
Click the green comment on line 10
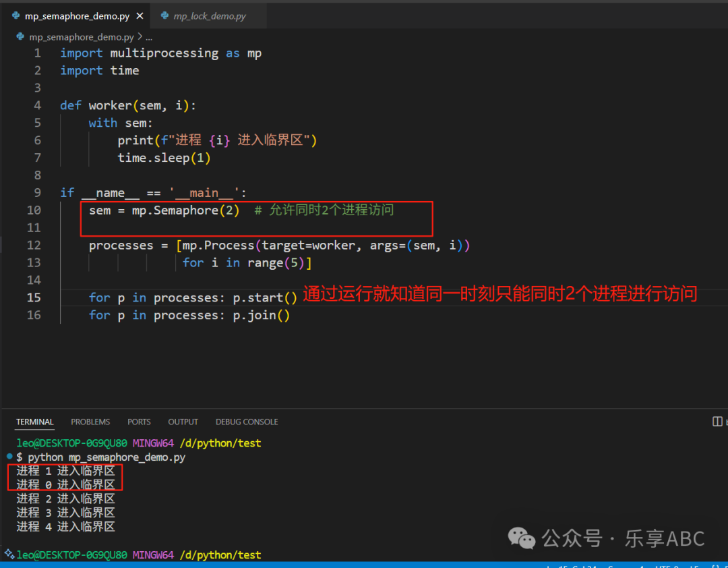pyautogui.click(x=324, y=210)
